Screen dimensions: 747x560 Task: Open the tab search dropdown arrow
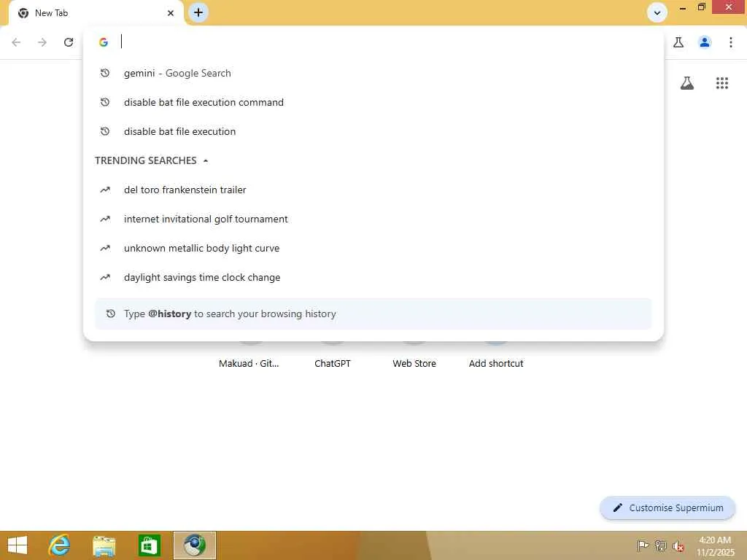[x=657, y=13]
